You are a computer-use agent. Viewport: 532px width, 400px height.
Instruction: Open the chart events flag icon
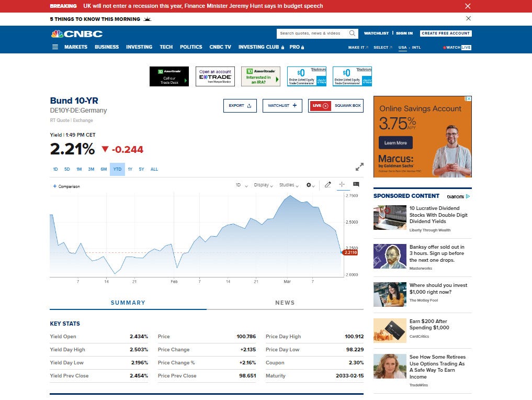tap(356, 184)
